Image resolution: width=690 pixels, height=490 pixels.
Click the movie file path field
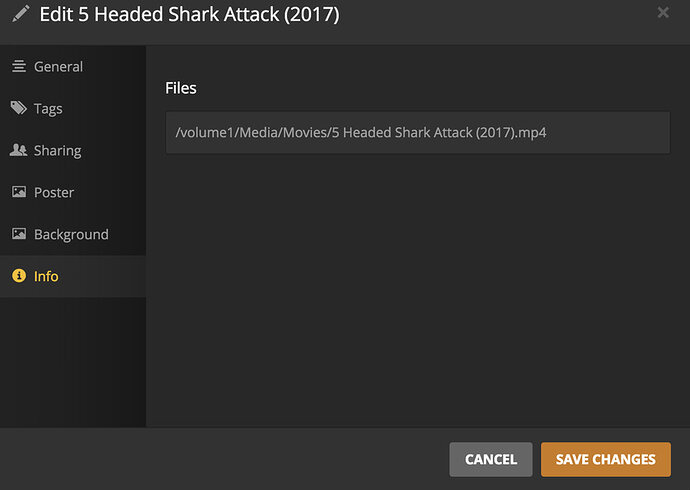(x=417, y=132)
